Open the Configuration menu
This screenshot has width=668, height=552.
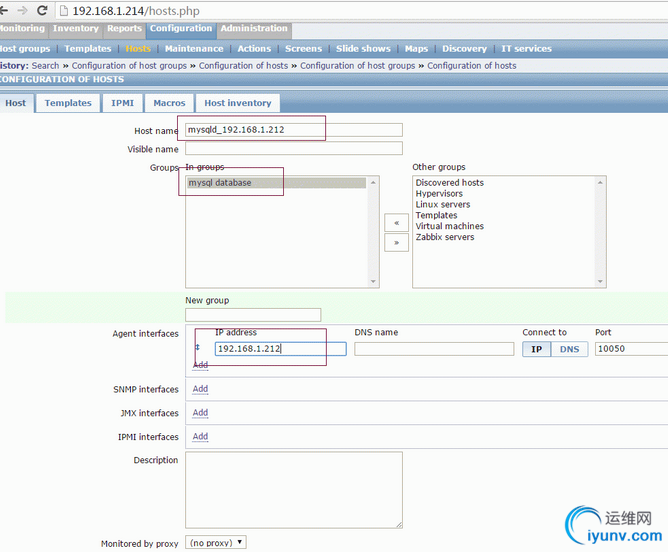pos(181,29)
